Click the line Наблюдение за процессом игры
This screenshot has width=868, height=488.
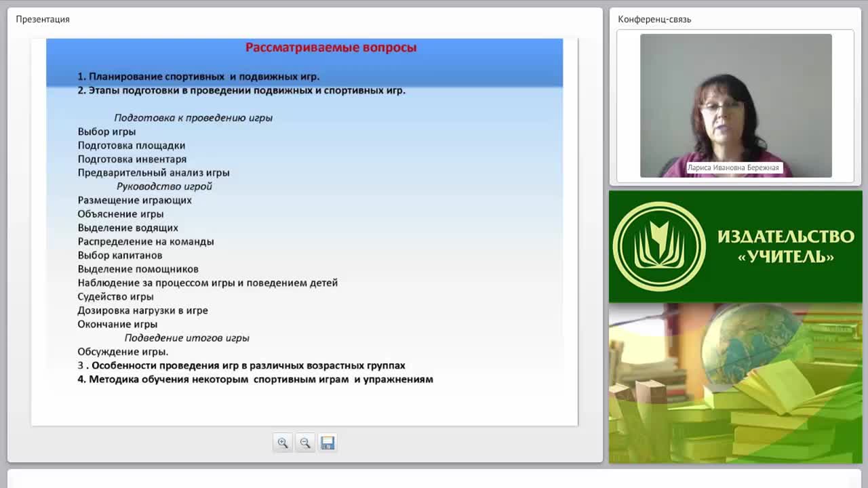[208, 283]
